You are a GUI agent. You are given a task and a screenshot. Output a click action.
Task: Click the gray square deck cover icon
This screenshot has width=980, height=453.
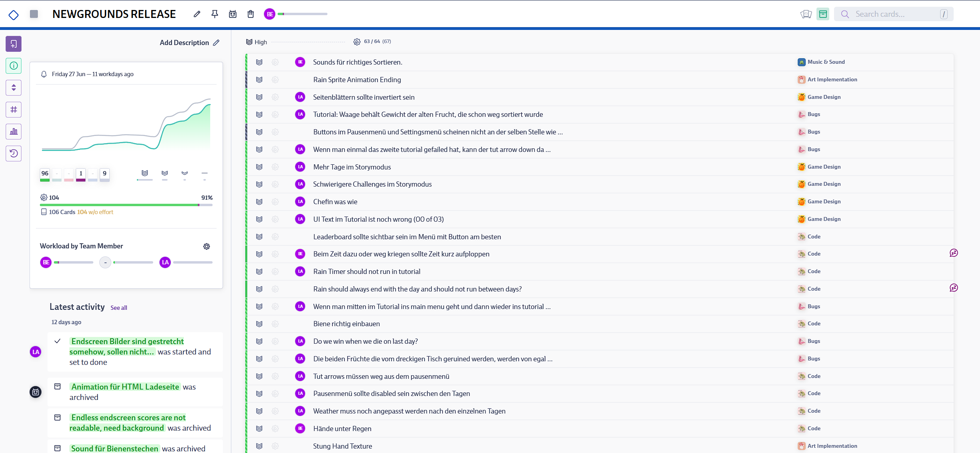point(34,14)
